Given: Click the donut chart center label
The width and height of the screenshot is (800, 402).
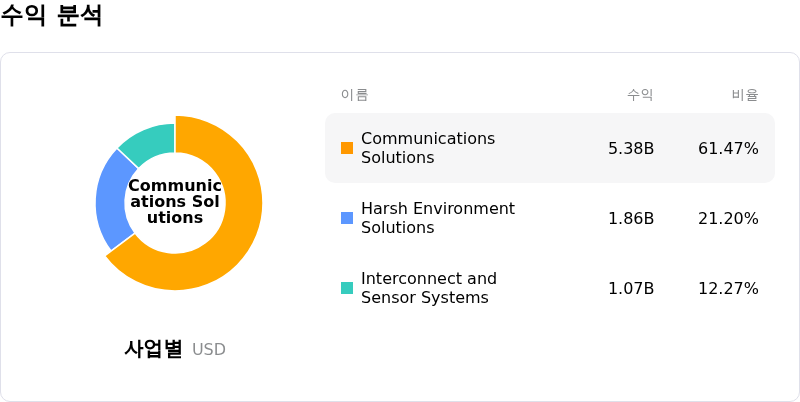Looking at the screenshot, I should (x=175, y=202).
